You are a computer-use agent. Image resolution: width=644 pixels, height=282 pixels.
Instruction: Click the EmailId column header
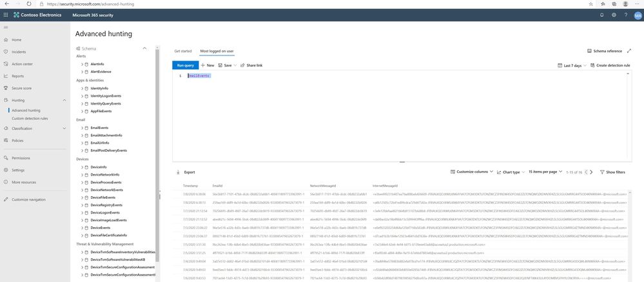(x=218, y=186)
